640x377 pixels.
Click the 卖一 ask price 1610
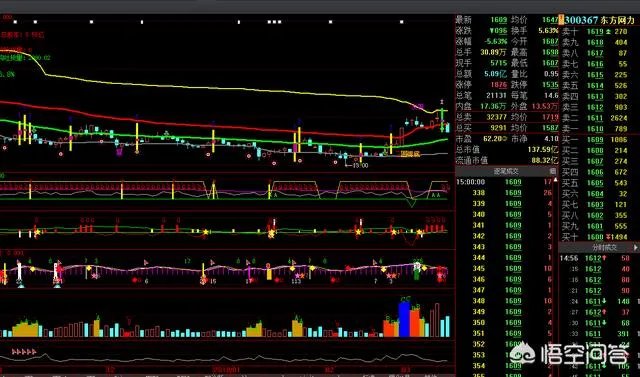coord(595,129)
